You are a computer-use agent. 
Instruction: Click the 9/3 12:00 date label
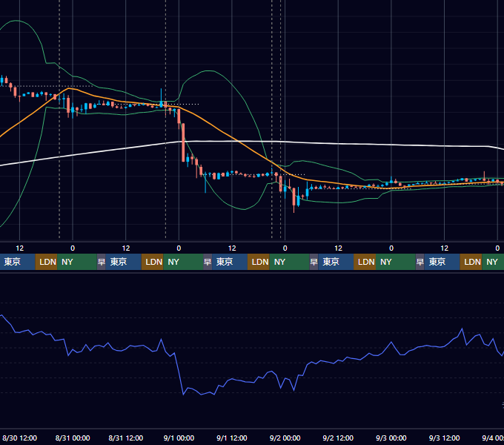(444, 438)
